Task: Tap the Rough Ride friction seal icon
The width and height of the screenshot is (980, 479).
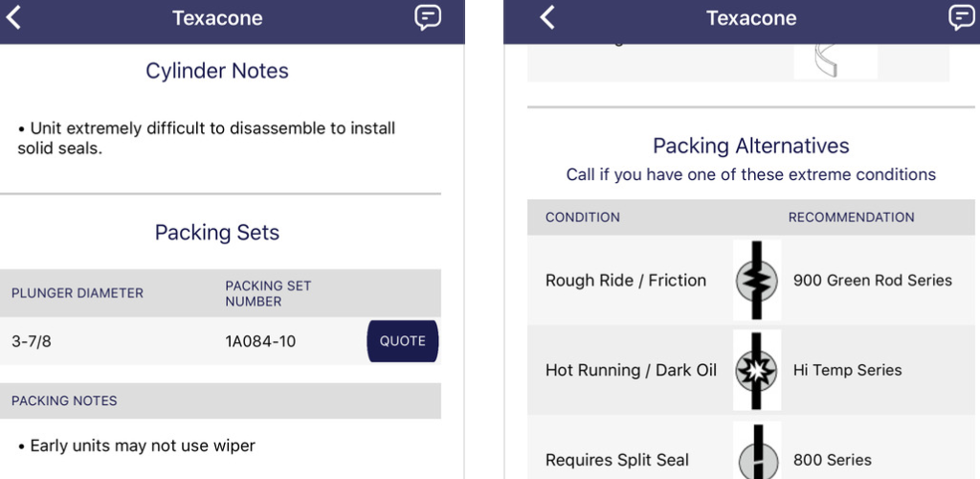Action: [x=757, y=280]
